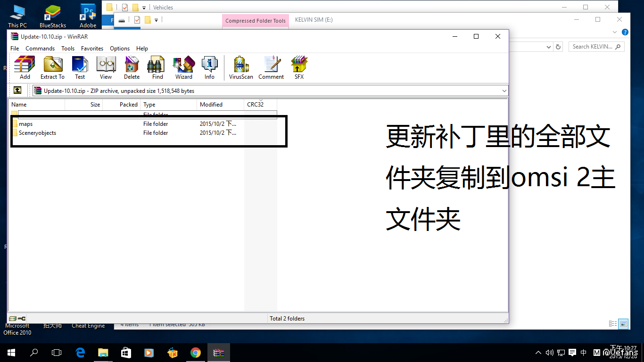Expand the Explorer address history dropdown

549,47
